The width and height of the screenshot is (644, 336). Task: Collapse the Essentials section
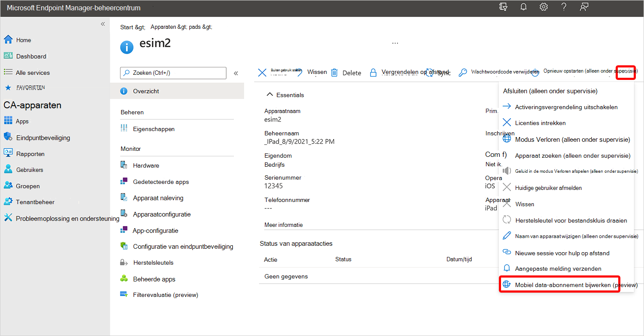pyautogui.click(x=270, y=95)
